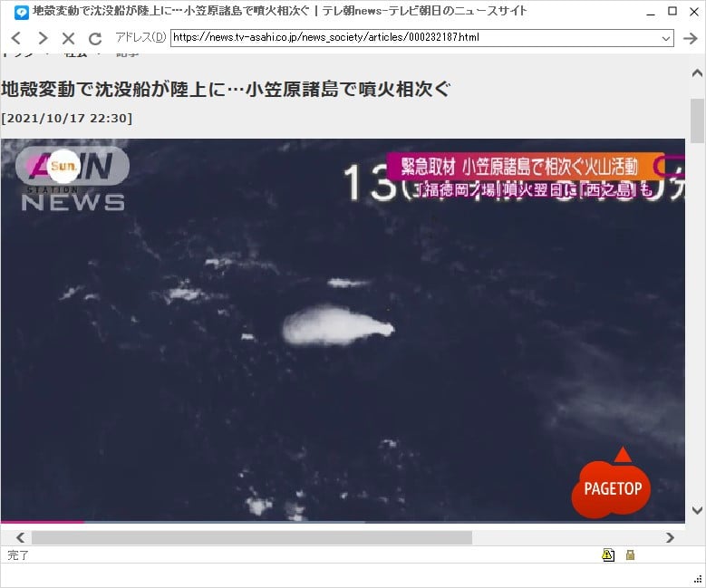Maximize the browser window
Screen dimensions: 706x588
pyautogui.click(x=672, y=11)
